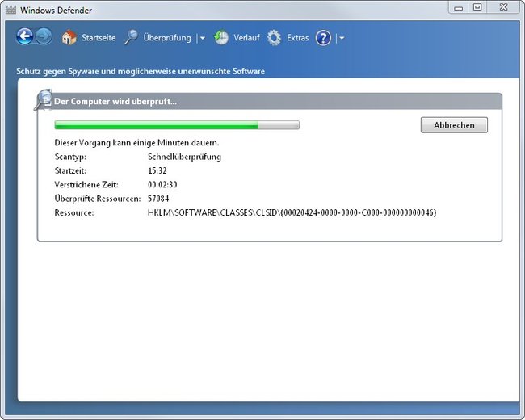Screen dimensions: 525x420
Task: Cancel the scan with Abbrechen
Action: pyautogui.click(x=454, y=125)
